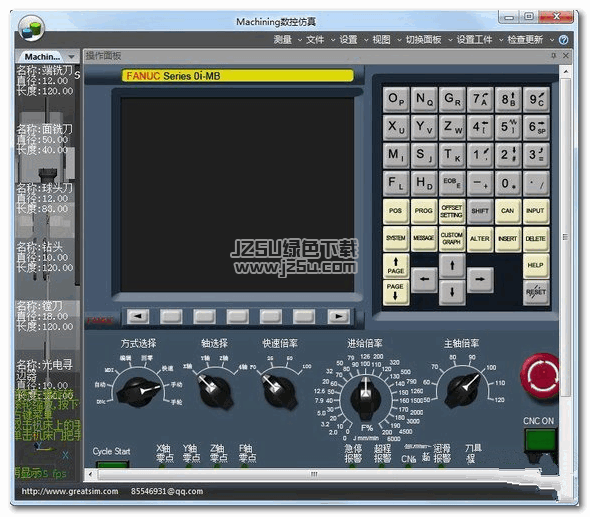
Task: Click the number 7 key
Action: click(x=480, y=100)
